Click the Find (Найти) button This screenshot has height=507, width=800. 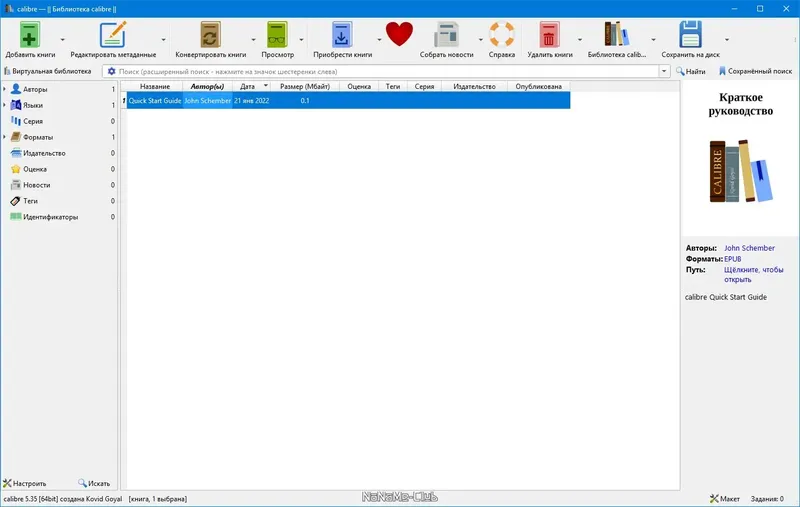(691, 71)
